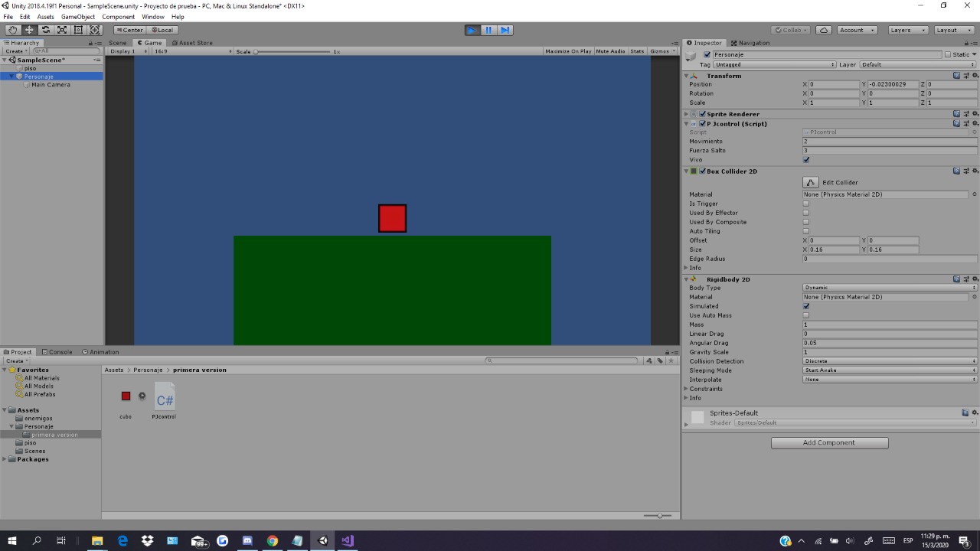This screenshot has width=980, height=551.
Task: Switch to the Scene tab
Action: [118, 43]
